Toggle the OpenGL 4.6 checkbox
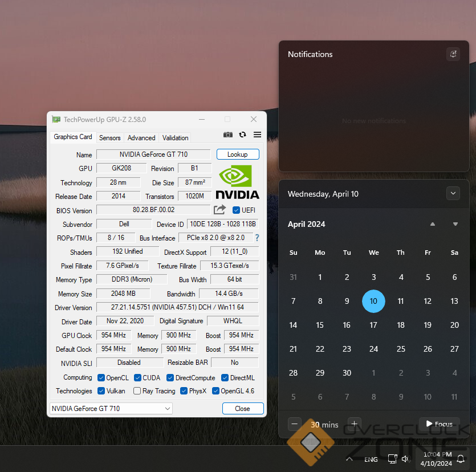 (215, 390)
